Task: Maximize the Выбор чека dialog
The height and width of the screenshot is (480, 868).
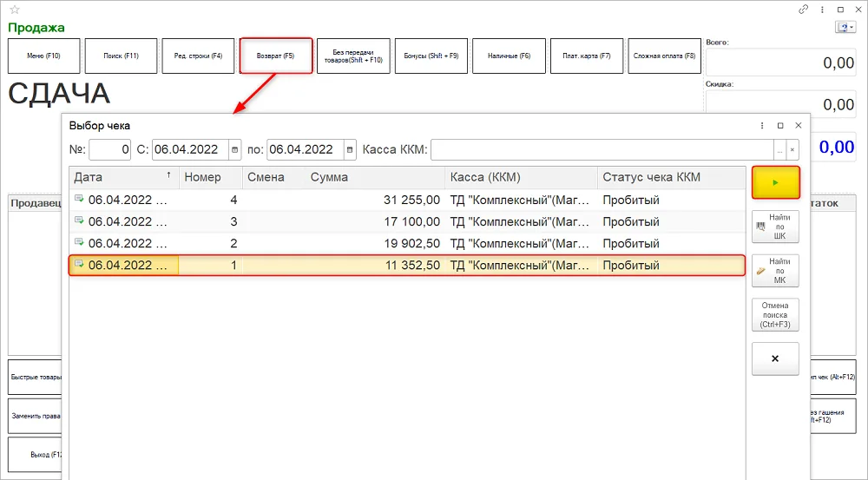Action: [780, 126]
